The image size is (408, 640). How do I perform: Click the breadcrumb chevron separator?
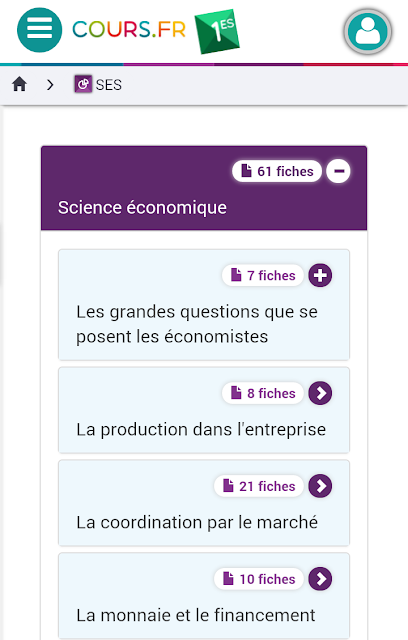(50, 84)
